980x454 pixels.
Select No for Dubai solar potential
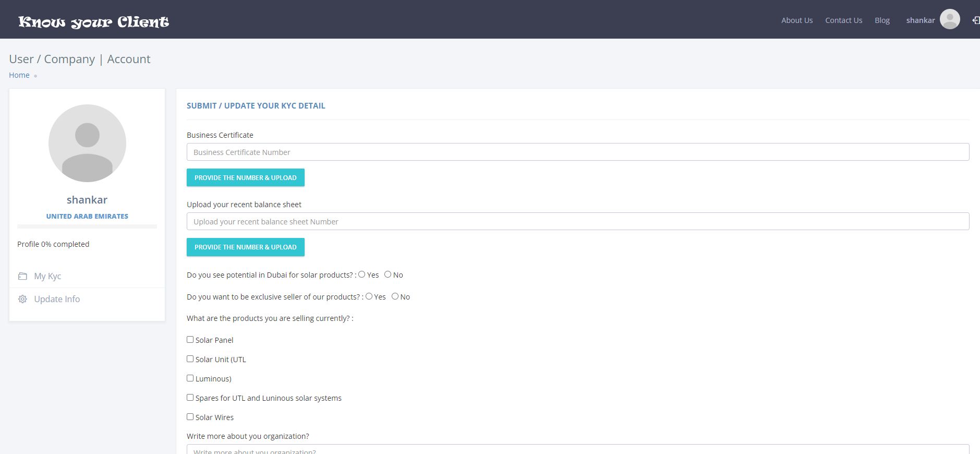(x=388, y=274)
